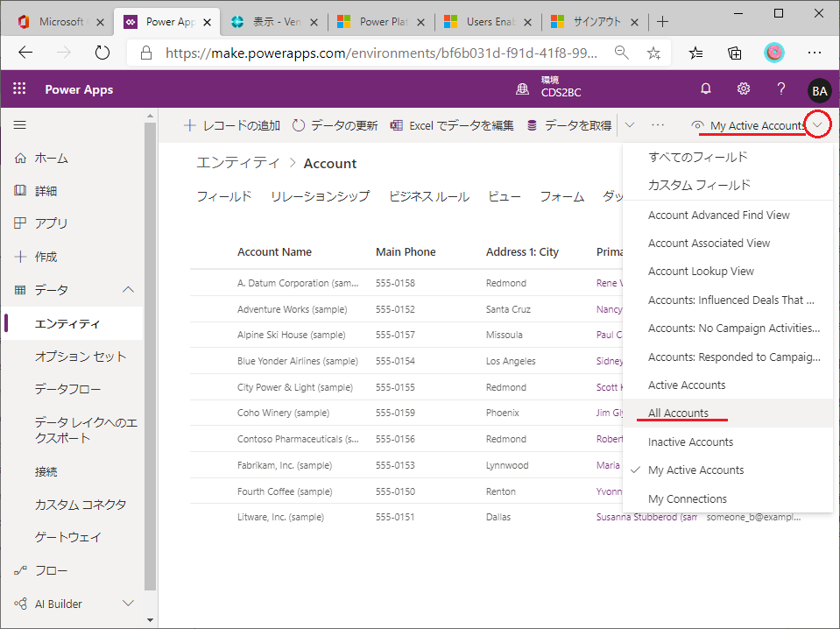Expand the AI Builder section
The height and width of the screenshot is (629, 840).
128,604
